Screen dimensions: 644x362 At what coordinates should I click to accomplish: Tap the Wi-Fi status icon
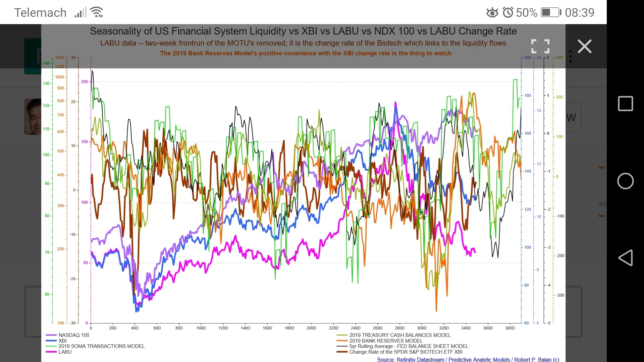tap(97, 12)
